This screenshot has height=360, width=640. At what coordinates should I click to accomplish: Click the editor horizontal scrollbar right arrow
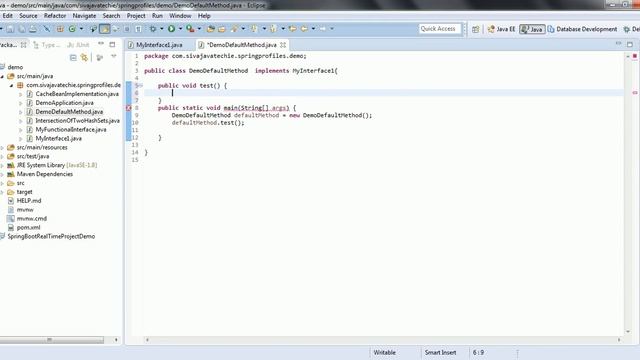[x=619, y=340]
